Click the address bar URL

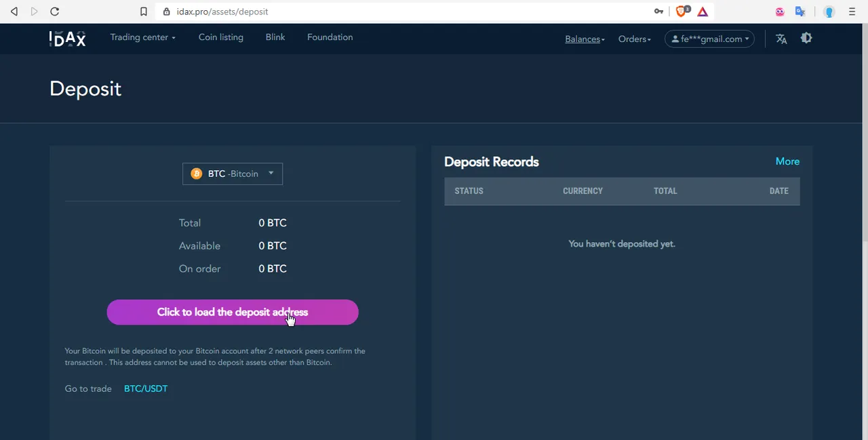[222, 12]
